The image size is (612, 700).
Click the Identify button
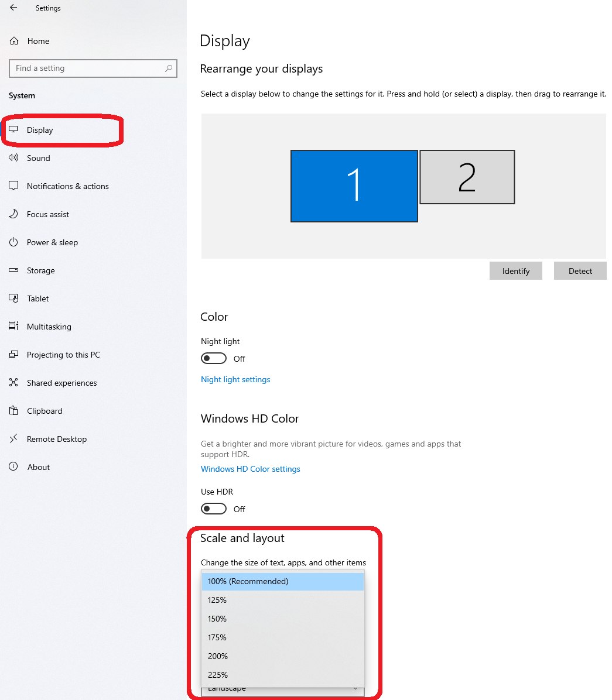(516, 271)
